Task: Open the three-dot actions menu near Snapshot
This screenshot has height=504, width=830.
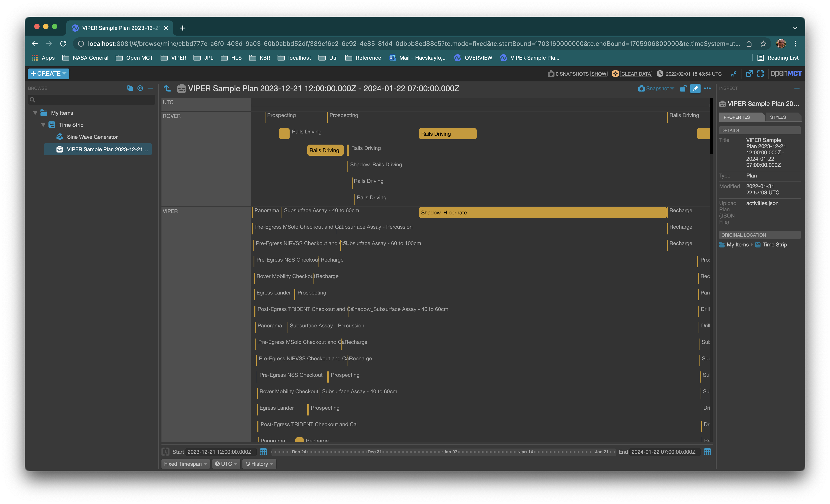Action: (x=707, y=88)
